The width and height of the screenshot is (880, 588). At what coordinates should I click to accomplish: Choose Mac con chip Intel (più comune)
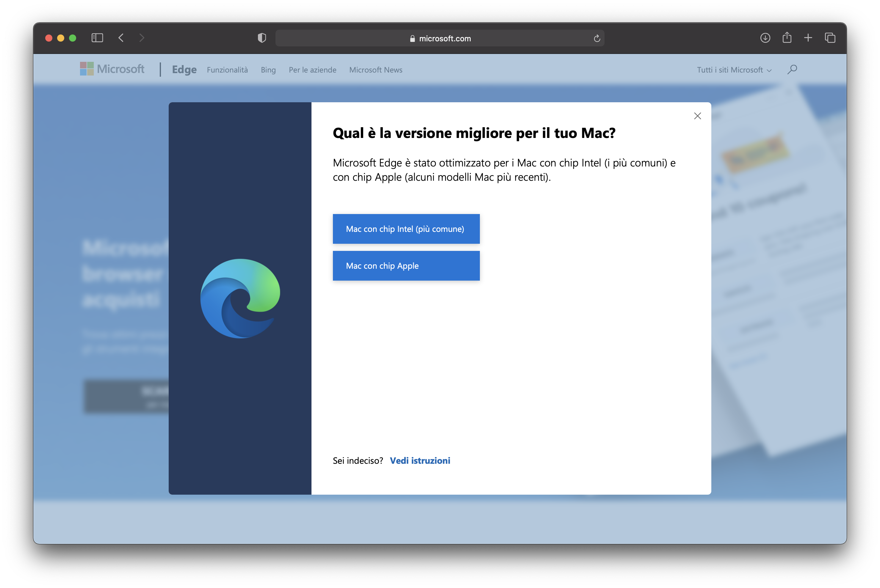406,229
